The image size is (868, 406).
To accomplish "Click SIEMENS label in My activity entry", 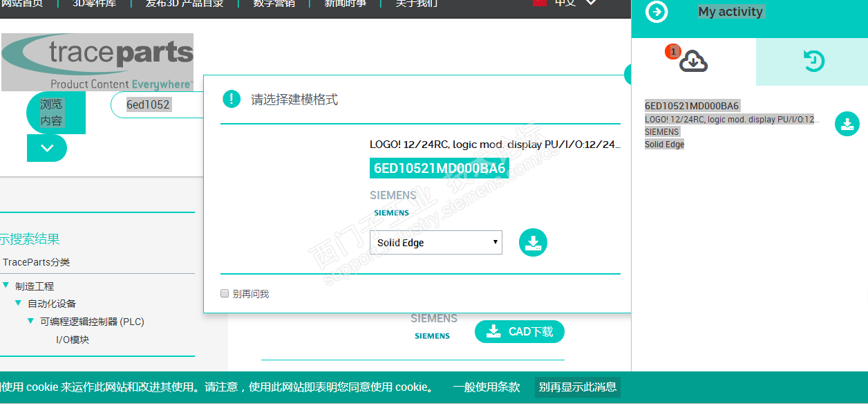I will [x=662, y=131].
